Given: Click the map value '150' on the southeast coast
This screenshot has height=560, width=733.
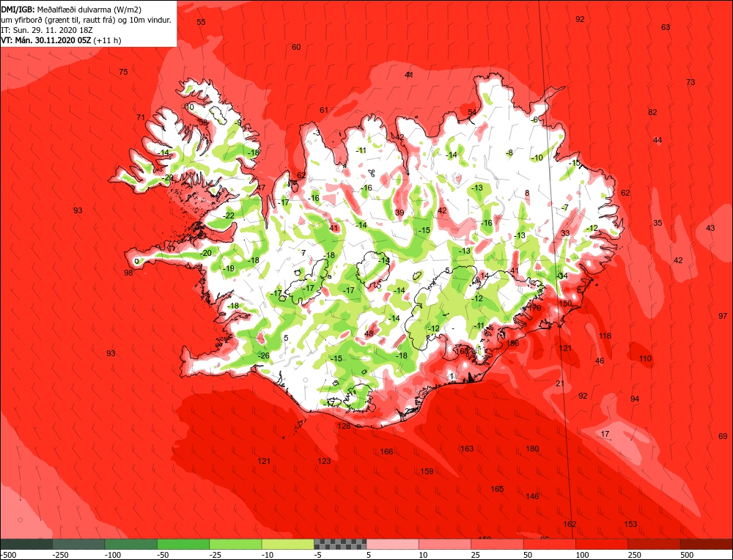Looking at the screenshot, I should [565, 303].
